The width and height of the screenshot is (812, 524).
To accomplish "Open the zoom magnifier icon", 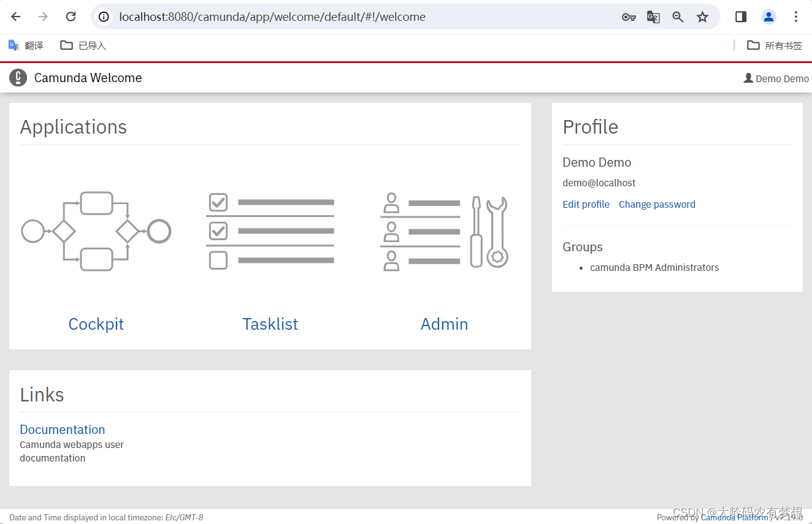I will pyautogui.click(x=678, y=17).
